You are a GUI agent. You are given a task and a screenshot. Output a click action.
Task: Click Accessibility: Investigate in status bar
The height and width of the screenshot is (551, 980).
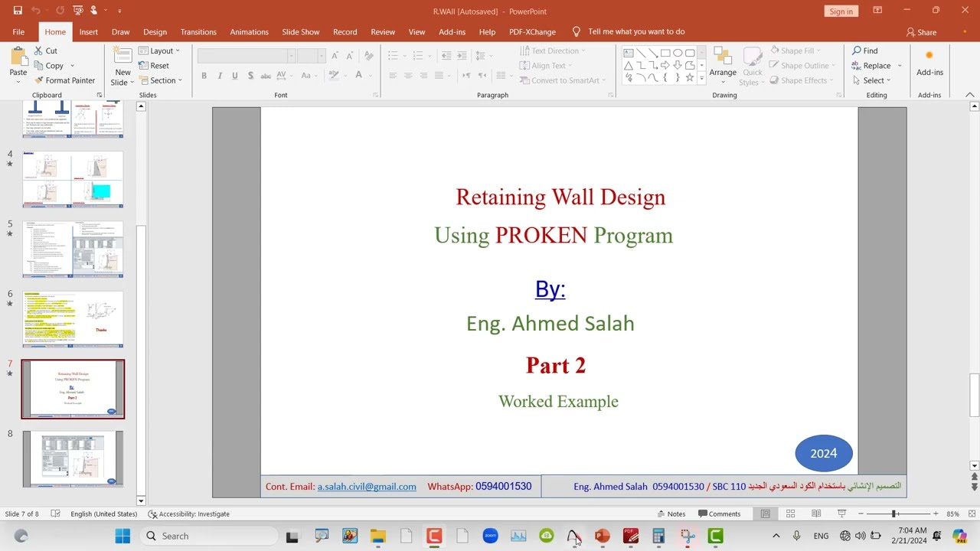pyautogui.click(x=188, y=514)
